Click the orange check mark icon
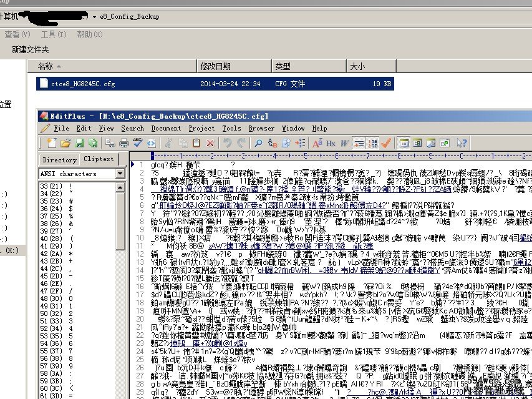Image resolution: width=532 pixels, height=399 pixels. click(386, 143)
